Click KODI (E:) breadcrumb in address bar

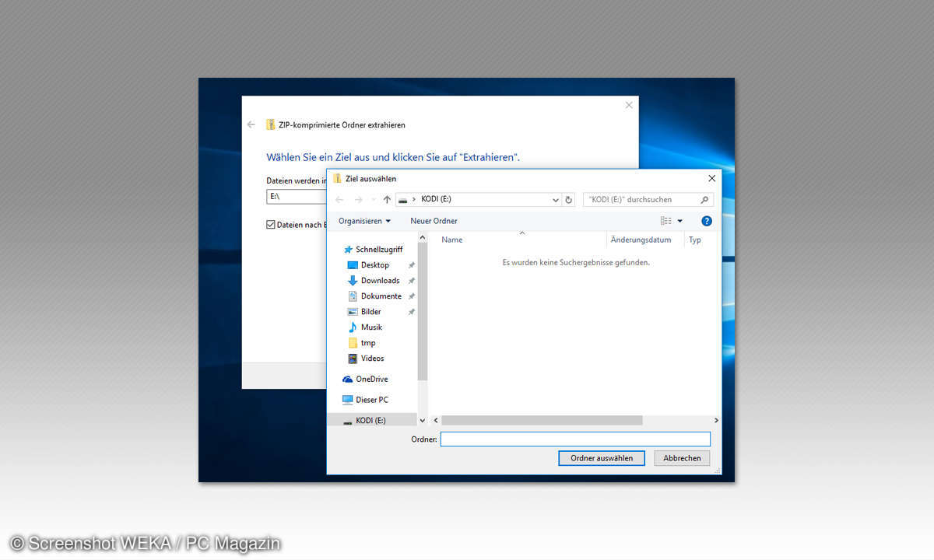pos(436,200)
